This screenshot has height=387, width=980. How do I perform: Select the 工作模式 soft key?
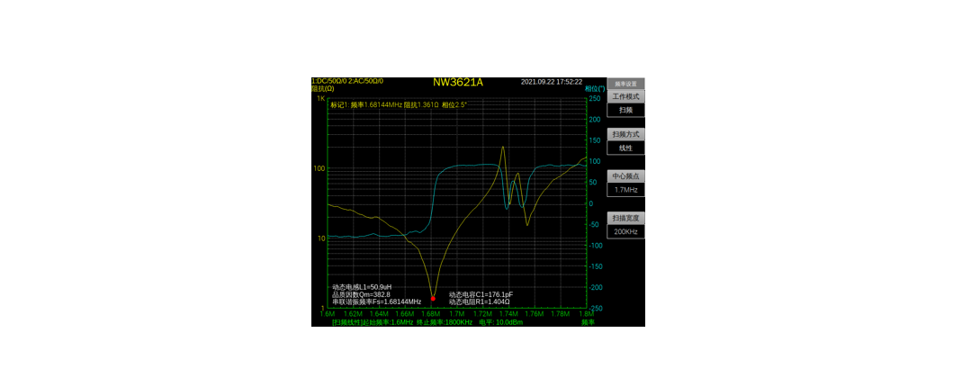click(625, 97)
